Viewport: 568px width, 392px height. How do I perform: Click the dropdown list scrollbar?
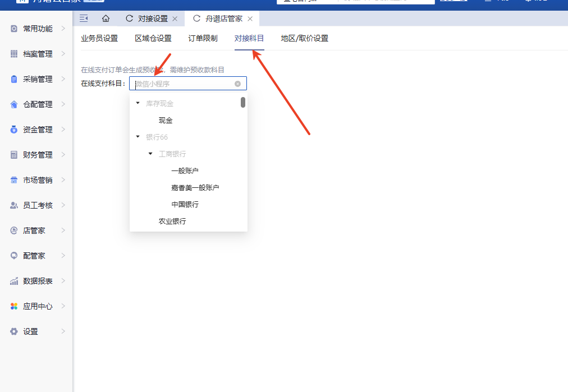(x=243, y=102)
